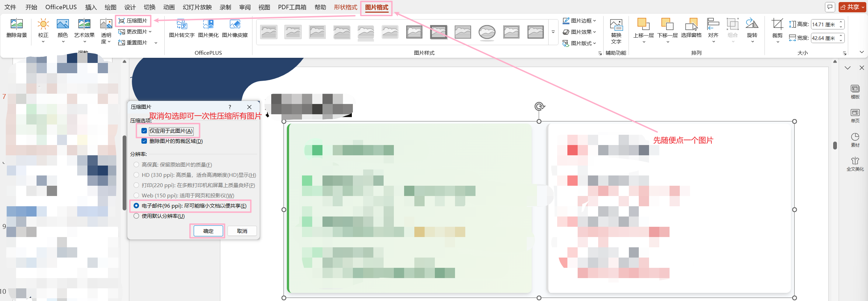Toggle 删除图片的剪裁区域 checkbox
868x301 pixels.
click(x=144, y=141)
